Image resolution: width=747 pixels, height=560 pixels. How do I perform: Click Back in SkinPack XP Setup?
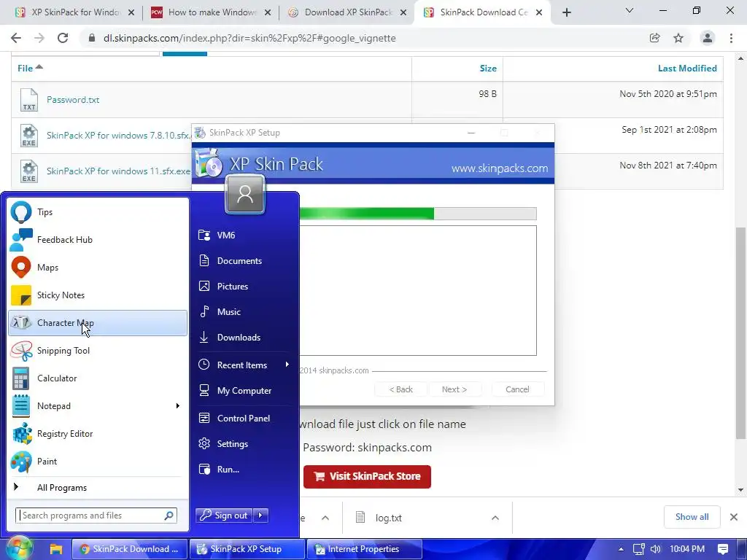401,389
